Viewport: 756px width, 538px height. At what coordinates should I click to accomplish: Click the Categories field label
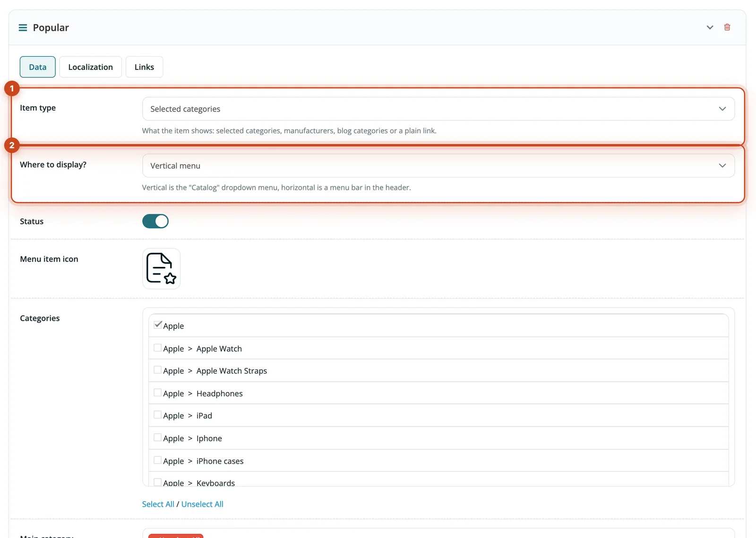pyautogui.click(x=40, y=318)
